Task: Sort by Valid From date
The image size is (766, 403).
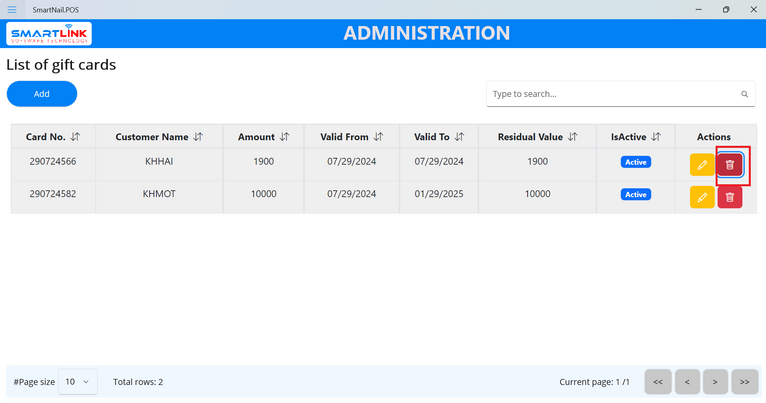Action: (378, 137)
